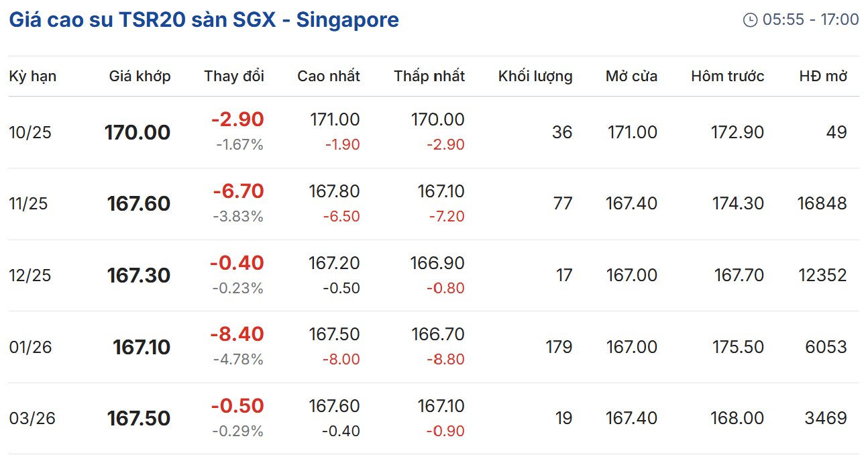Click the Cao nhất column header
Image resolution: width=868 pixels, height=459 pixels.
point(329,76)
